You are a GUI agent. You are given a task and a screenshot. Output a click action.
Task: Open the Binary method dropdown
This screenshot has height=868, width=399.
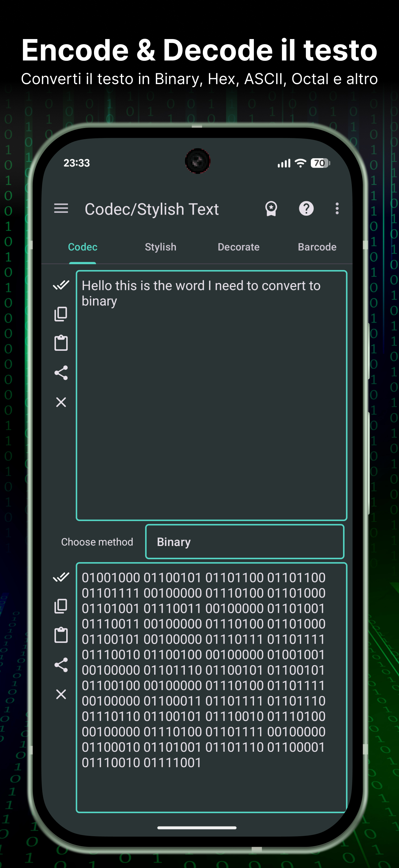click(245, 541)
